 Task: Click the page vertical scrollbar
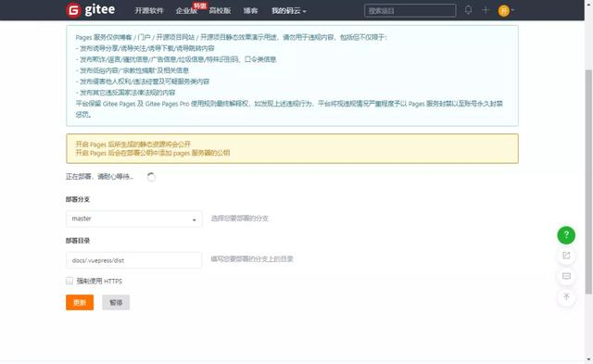pos(588,182)
